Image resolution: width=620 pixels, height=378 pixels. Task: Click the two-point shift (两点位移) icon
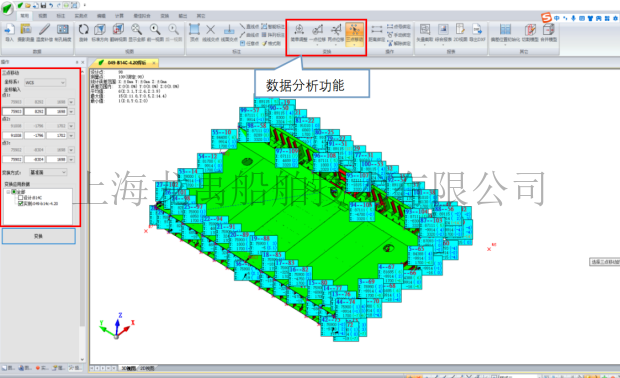[336, 32]
